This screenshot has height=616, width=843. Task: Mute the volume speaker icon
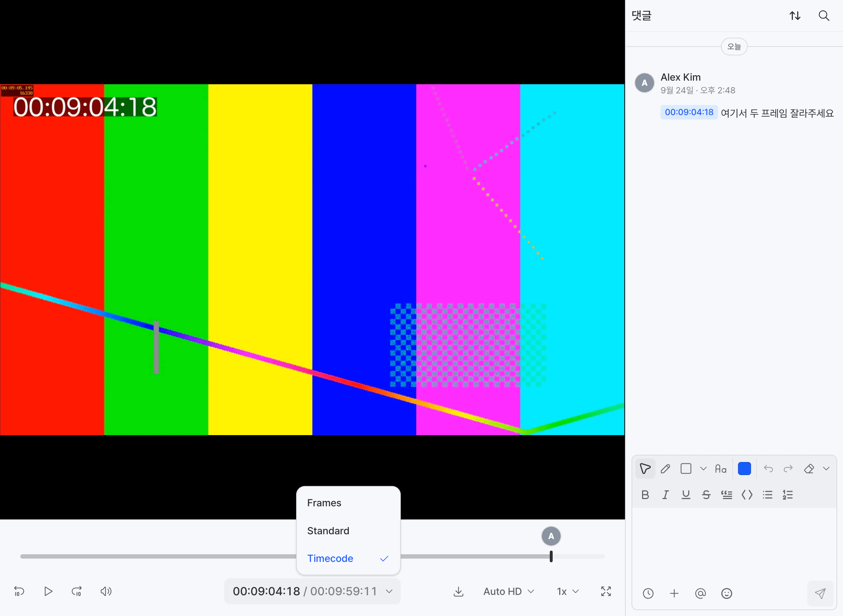[106, 591]
